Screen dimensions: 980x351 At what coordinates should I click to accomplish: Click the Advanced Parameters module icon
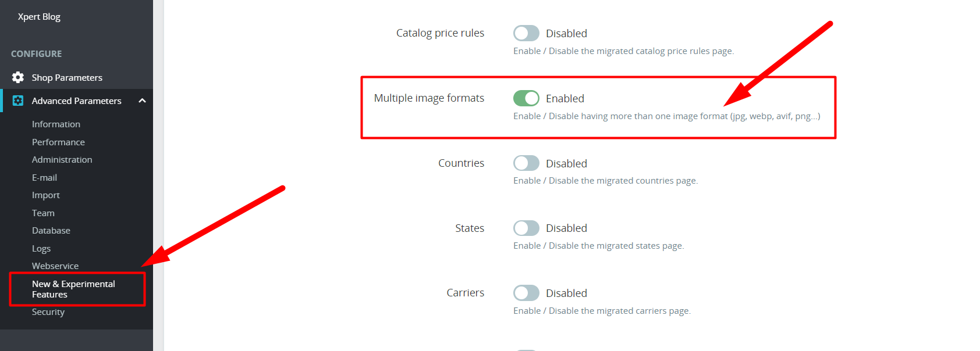coord(17,101)
